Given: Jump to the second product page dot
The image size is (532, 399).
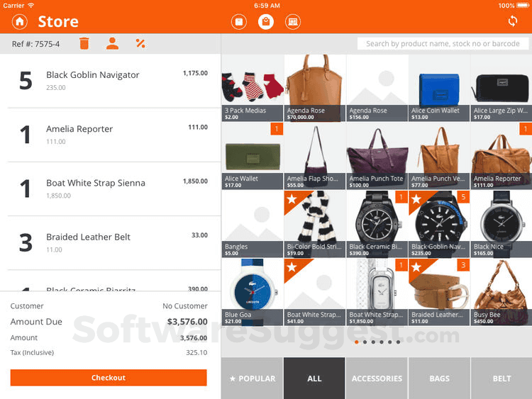Looking at the screenshot, I should (x=365, y=342).
